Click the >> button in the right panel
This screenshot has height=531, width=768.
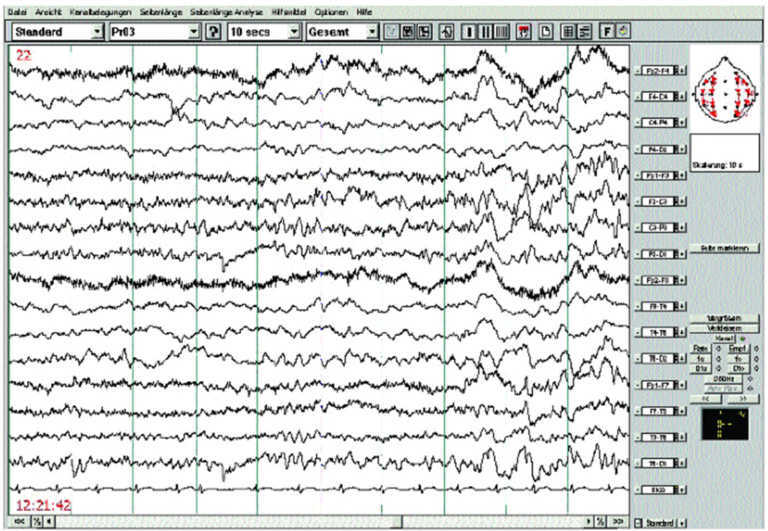pyautogui.click(x=743, y=398)
